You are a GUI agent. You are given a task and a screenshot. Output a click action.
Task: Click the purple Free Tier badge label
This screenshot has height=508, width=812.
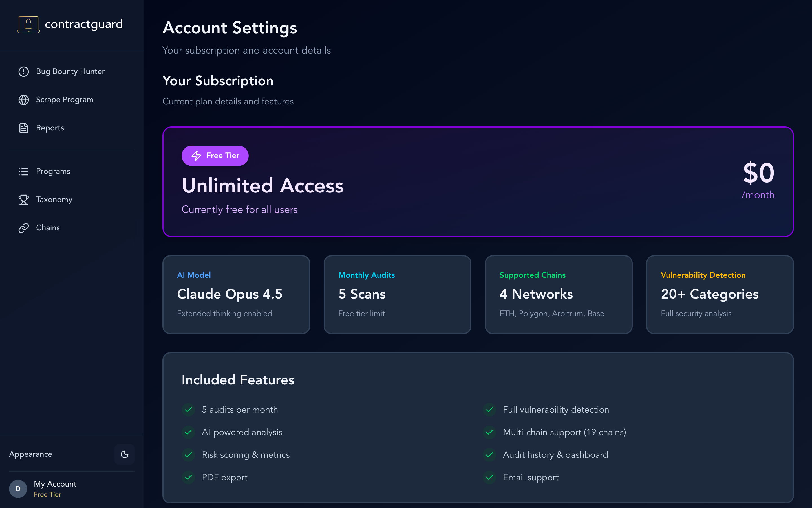pyautogui.click(x=215, y=156)
